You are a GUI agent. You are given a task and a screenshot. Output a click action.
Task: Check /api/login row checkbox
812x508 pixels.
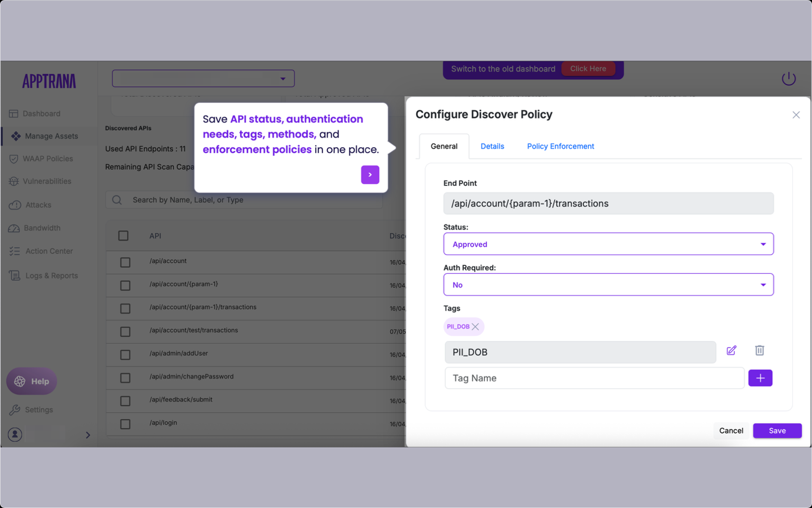click(125, 424)
